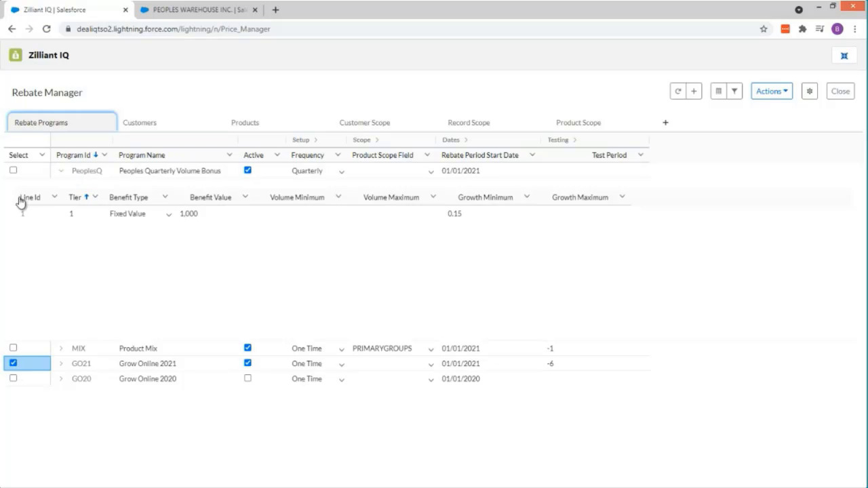Reload the page with browser refresh icon

coord(46,29)
